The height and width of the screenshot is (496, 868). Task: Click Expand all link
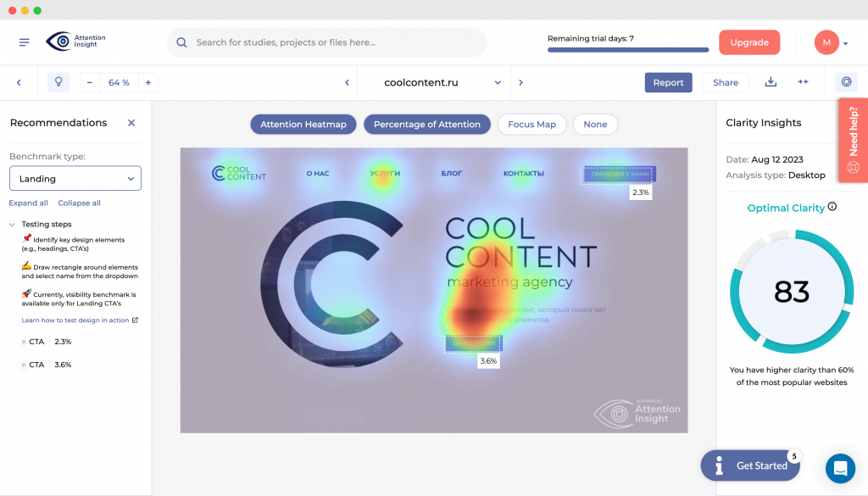pos(28,203)
